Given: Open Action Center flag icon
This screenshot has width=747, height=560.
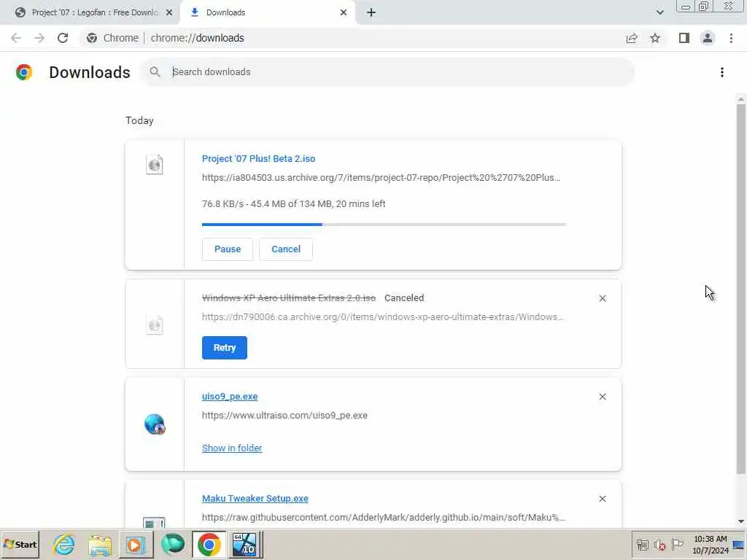Looking at the screenshot, I should pyautogui.click(x=677, y=544).
